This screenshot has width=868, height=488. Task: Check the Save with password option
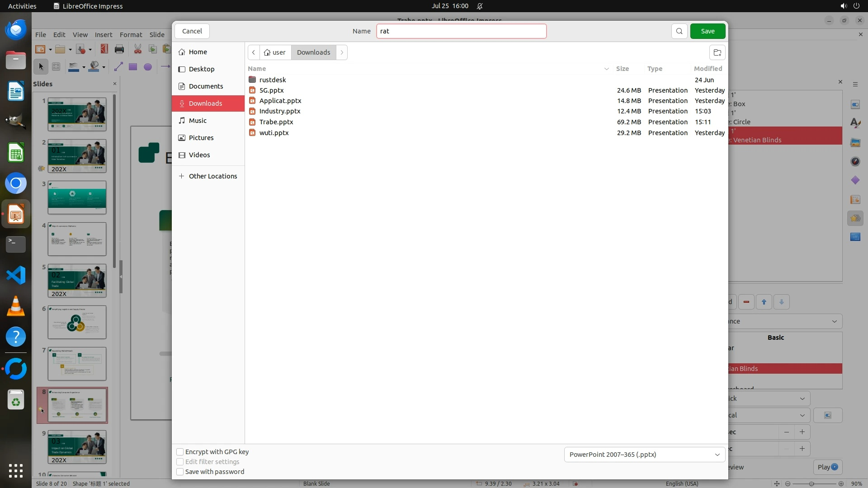pyautogui.click(x=180, y=472)
